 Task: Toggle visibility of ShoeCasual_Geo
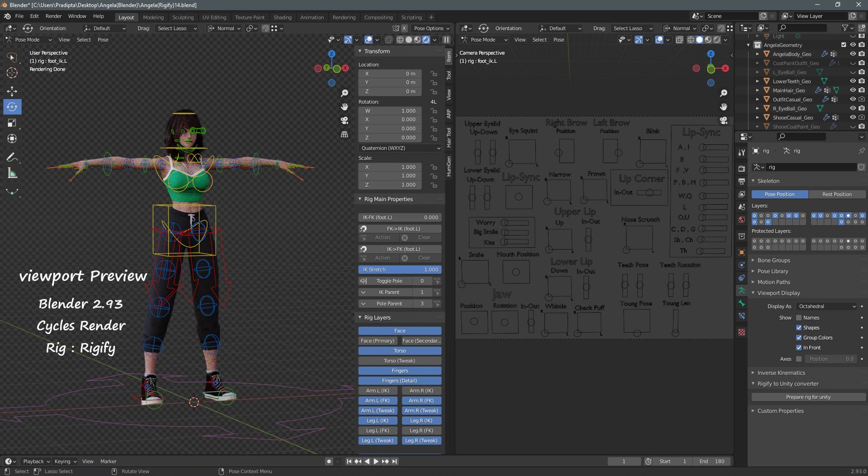[853, 118]
